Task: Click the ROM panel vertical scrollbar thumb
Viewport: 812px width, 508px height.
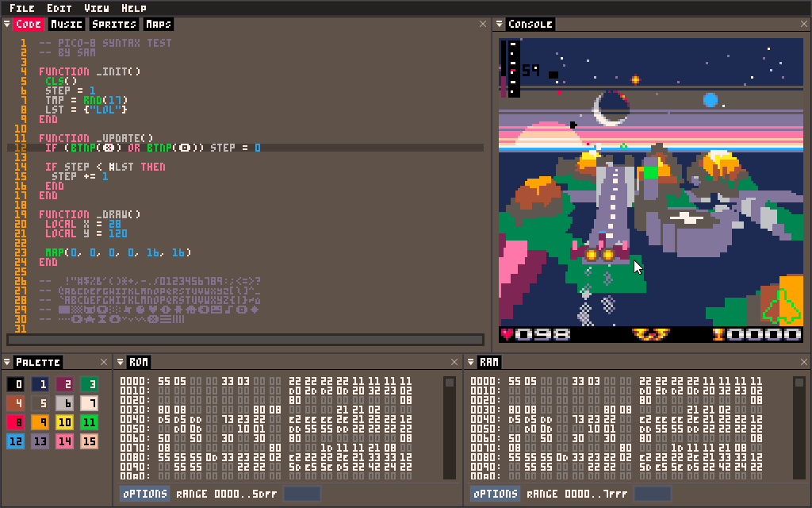Action: pyautogui.click(x=450, y=383)
